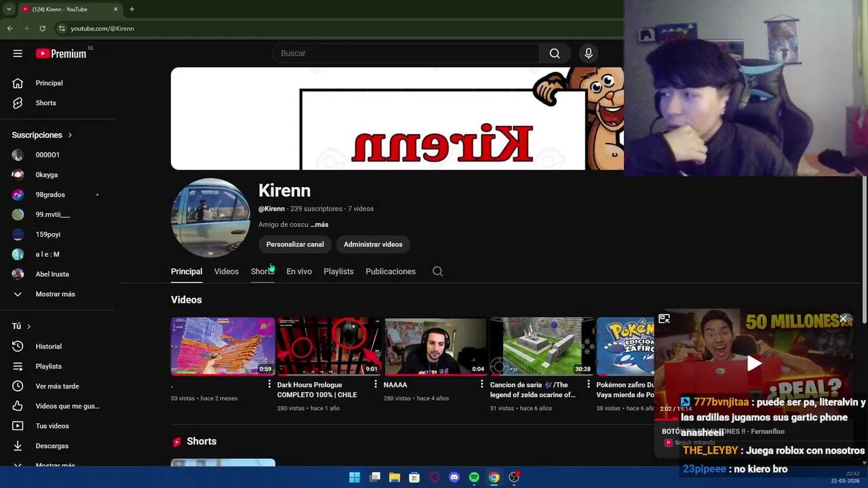Select the Principal channel tab
The height and width of the screenshot is (488, 868).
(186, 271)
